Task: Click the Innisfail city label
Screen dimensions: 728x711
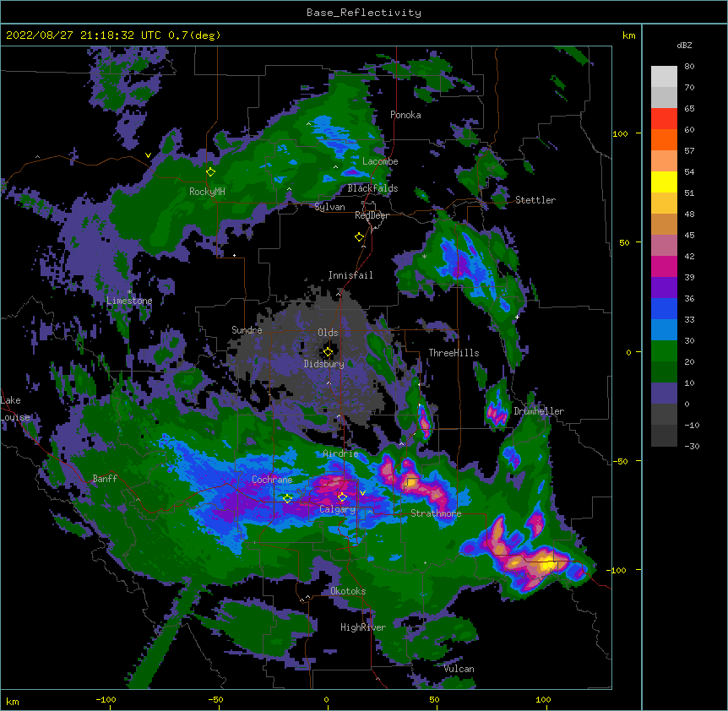Action: (350, 275)
